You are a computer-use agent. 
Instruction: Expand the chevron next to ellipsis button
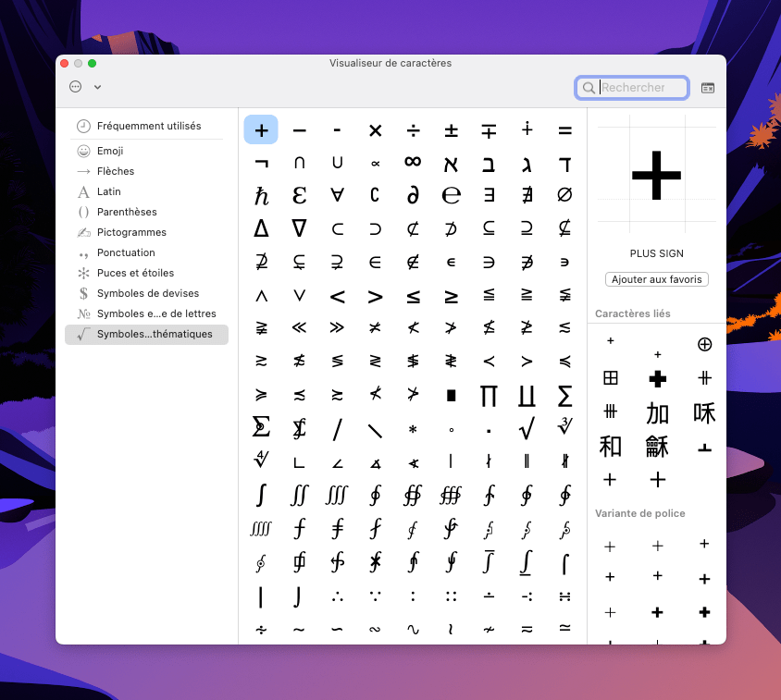pyautogui.click(x=97, y=87)
